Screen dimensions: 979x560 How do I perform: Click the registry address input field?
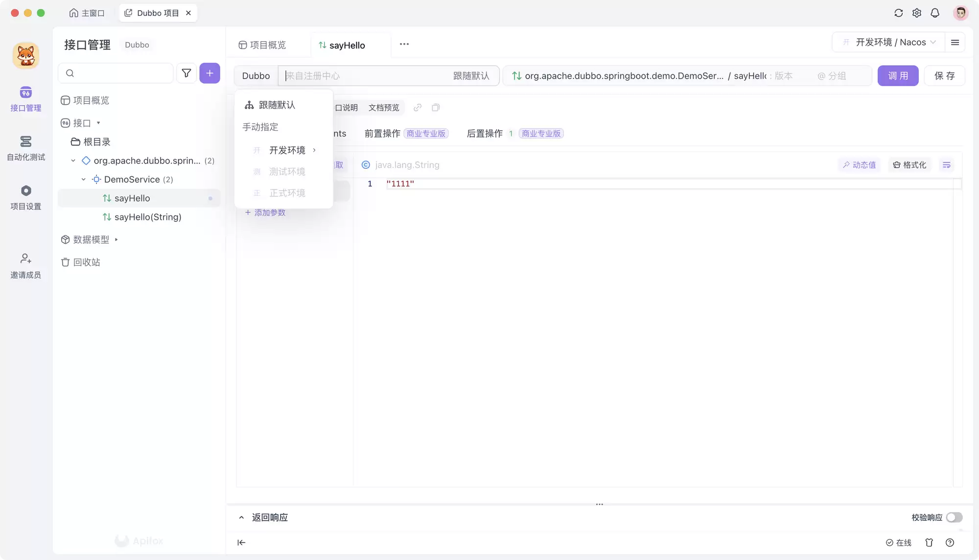click(x=365, y=76)
